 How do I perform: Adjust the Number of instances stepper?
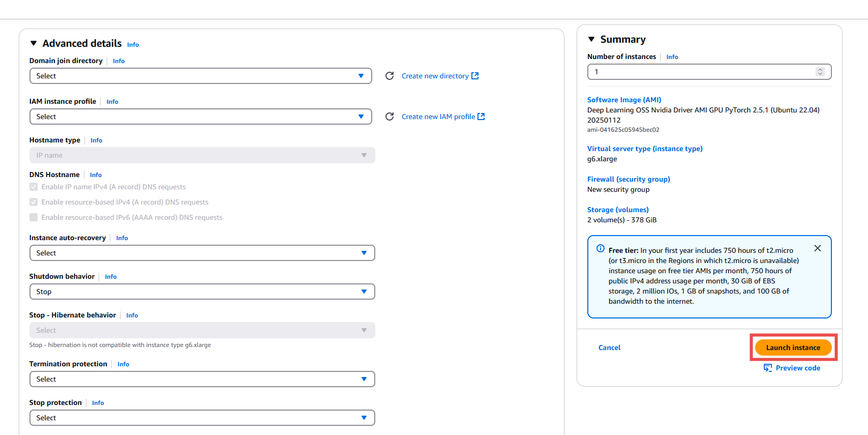click(x=820, y=72)
